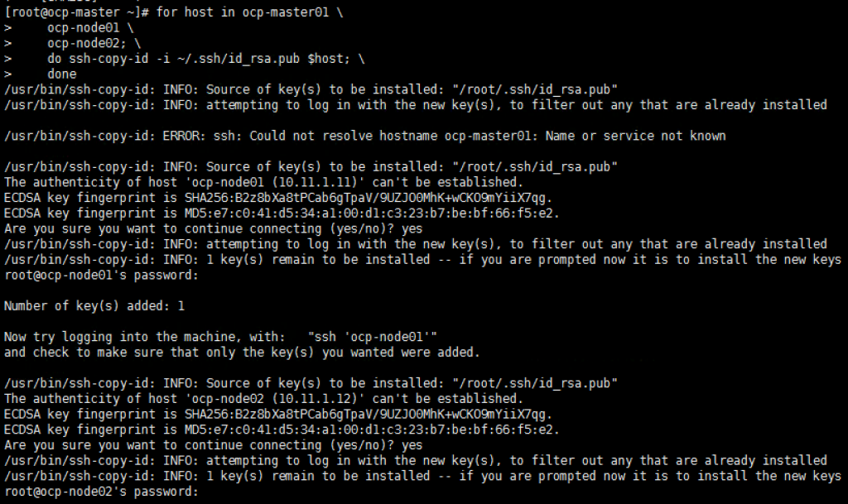The width and height of the screenshot is (848, 504).
Task: Click the first MD5 fingerprint line
Action: click(282, 214)
